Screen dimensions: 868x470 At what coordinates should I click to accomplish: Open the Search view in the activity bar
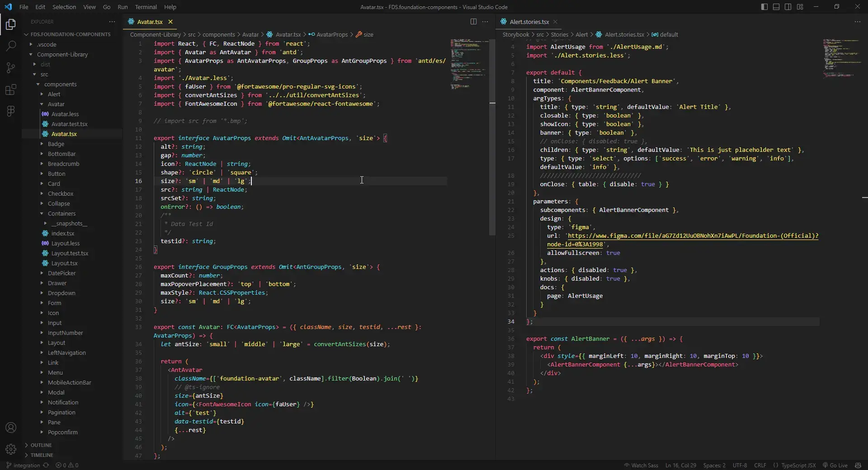click(10, 46)
